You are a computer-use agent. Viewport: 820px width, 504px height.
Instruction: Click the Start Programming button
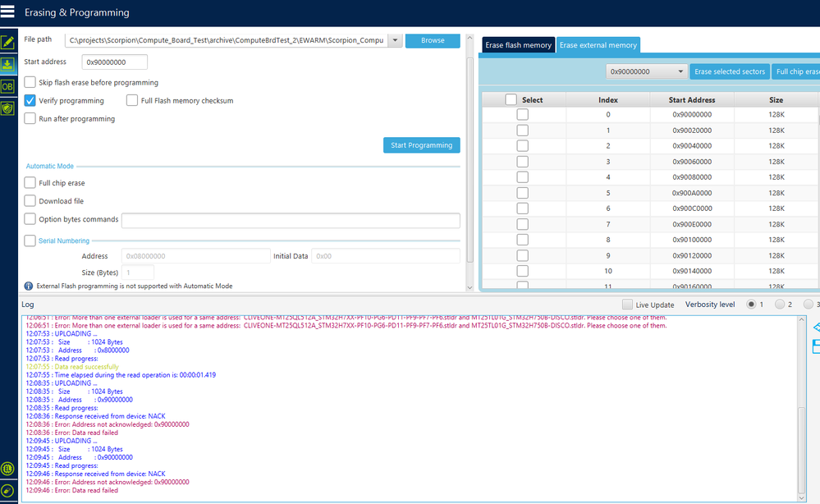[x=421, y=144]
